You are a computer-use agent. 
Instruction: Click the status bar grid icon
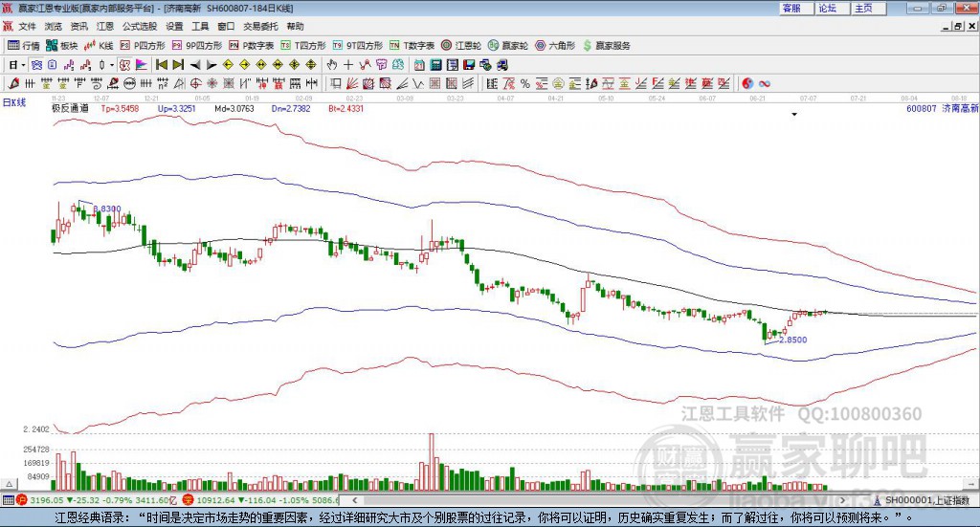click(8, 500)
